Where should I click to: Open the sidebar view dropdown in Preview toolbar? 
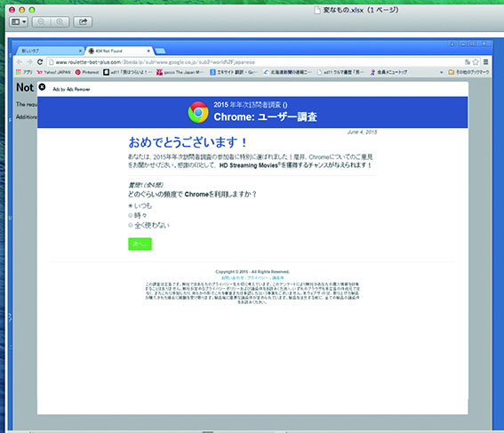coord(19,22)
